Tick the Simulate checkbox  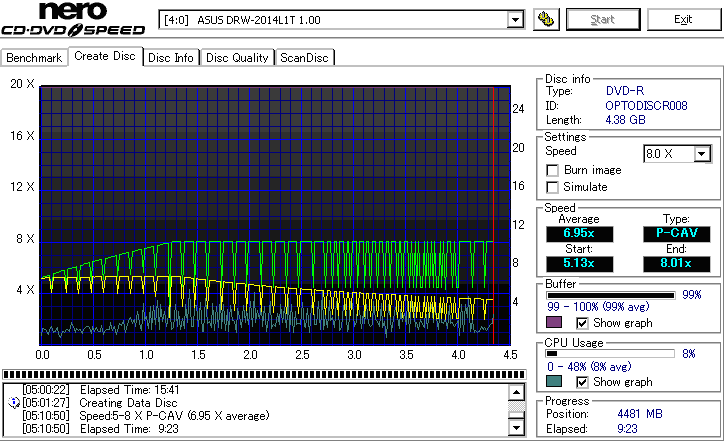(552, 187)
